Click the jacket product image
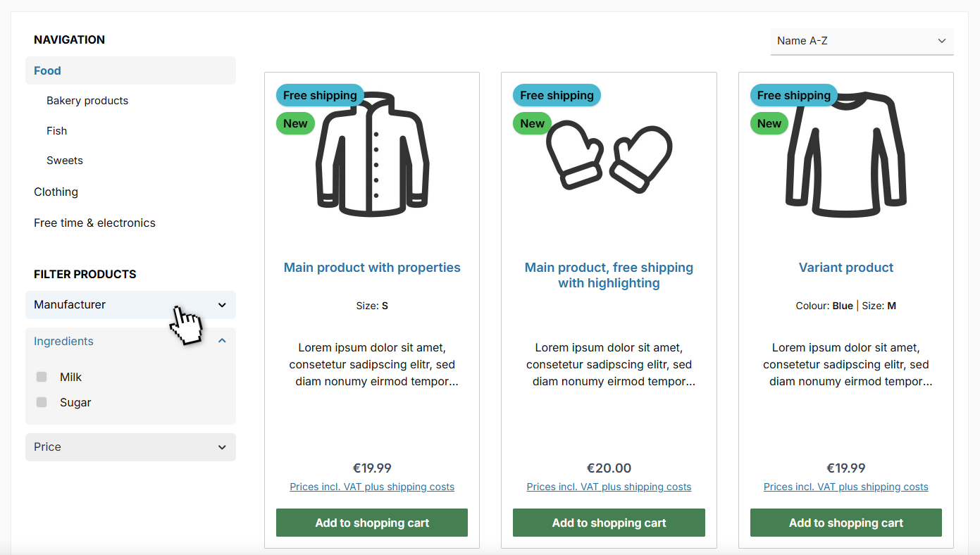This screenshot has height=555, width=980. tap(372, 154)
